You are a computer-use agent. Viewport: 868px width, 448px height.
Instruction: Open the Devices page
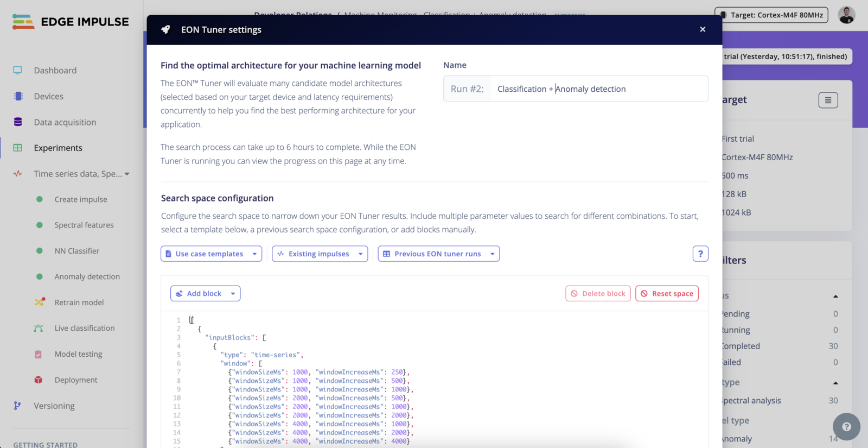(48, 96)
